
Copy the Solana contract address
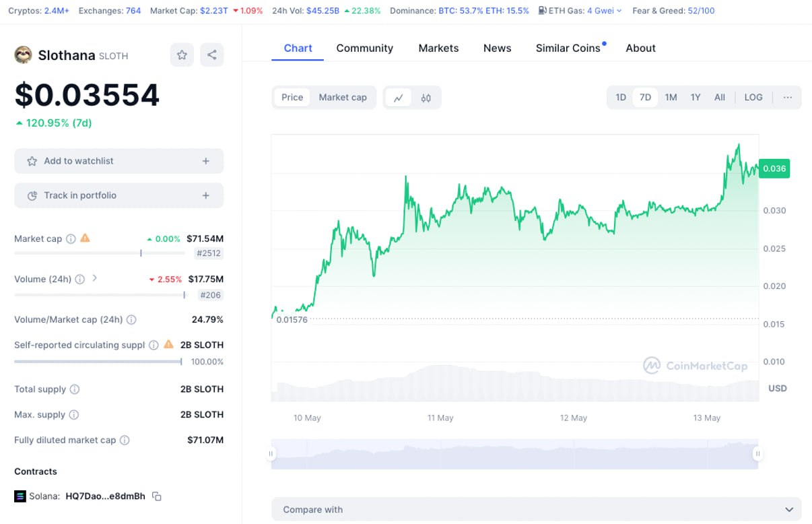pyautogui.click(x=157, y=496)
